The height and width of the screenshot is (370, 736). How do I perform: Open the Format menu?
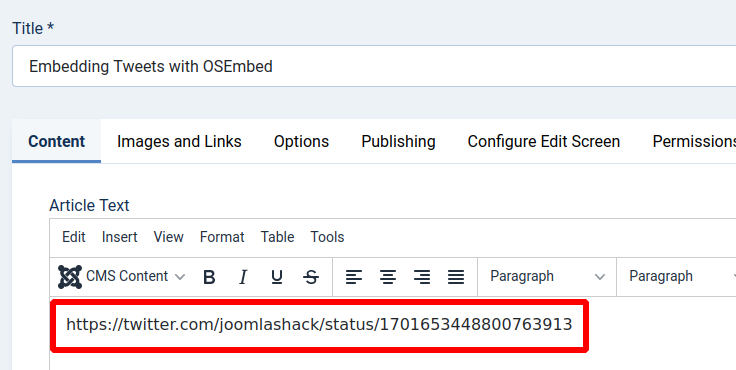(x=222, y=237)
